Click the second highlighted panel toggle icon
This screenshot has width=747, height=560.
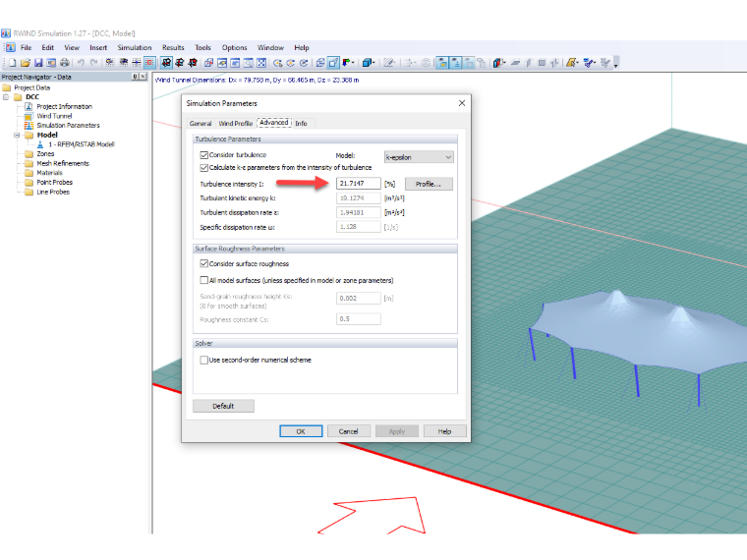pyautogui.click(x=455, y=62)
